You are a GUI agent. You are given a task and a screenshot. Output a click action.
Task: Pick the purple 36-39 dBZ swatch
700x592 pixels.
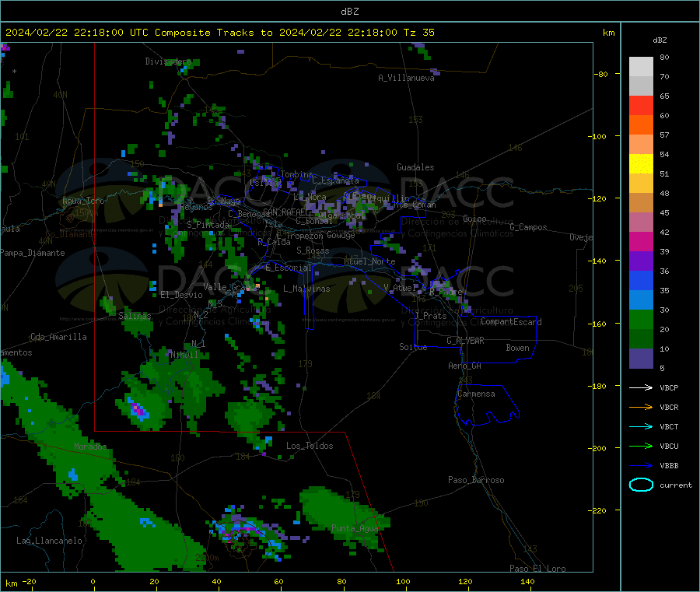(641, 261)
